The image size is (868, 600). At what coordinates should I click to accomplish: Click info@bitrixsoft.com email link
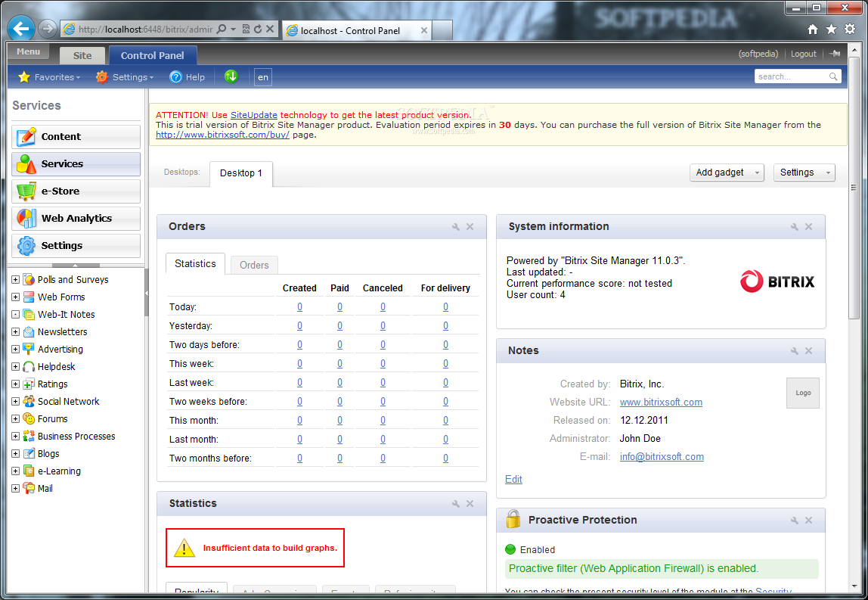coord(662,456)
